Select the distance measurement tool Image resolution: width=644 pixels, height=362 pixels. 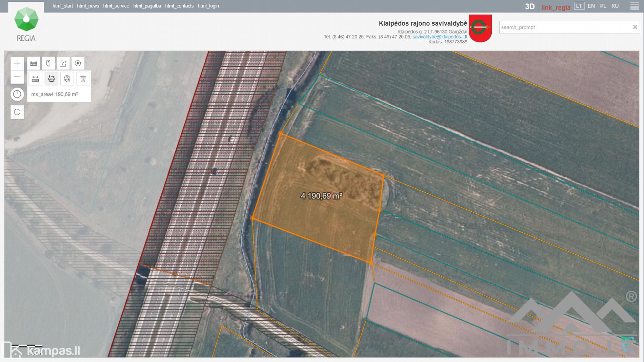pyautogui.click(x=35, y=79)
